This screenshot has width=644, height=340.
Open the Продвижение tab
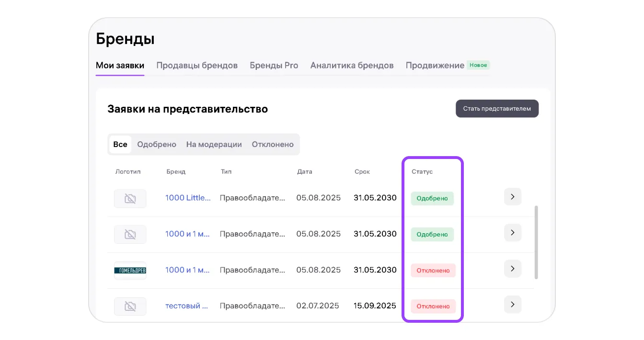pos(435,66)
